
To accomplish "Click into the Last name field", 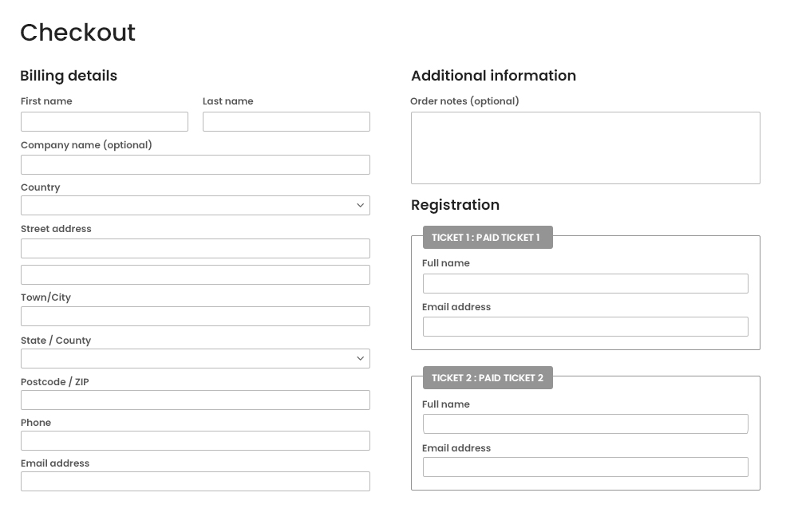I will pos(286,121).
